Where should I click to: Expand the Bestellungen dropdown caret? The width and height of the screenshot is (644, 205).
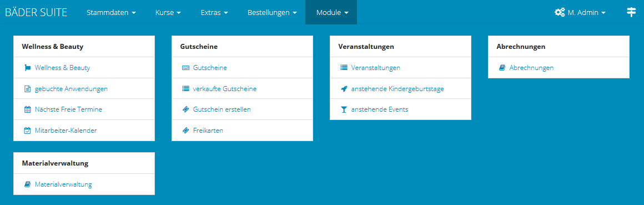pos(295,13)
